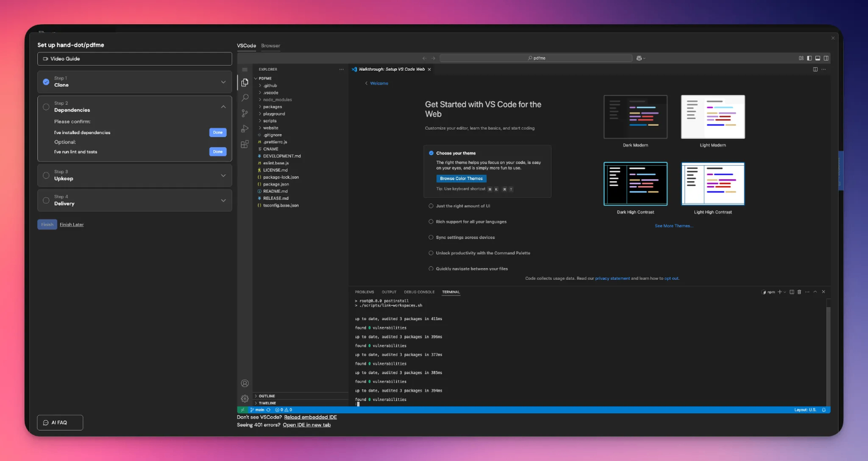Click the Browse Color Themes button
Viewport: 868px width, 461px height.
[x=461, y=179]
